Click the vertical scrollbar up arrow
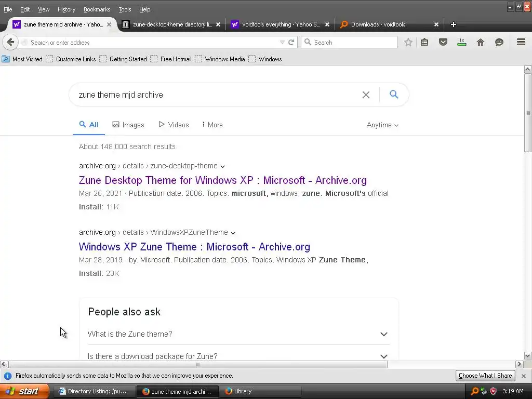Viewport: 532px width, 399px height. 528,70
